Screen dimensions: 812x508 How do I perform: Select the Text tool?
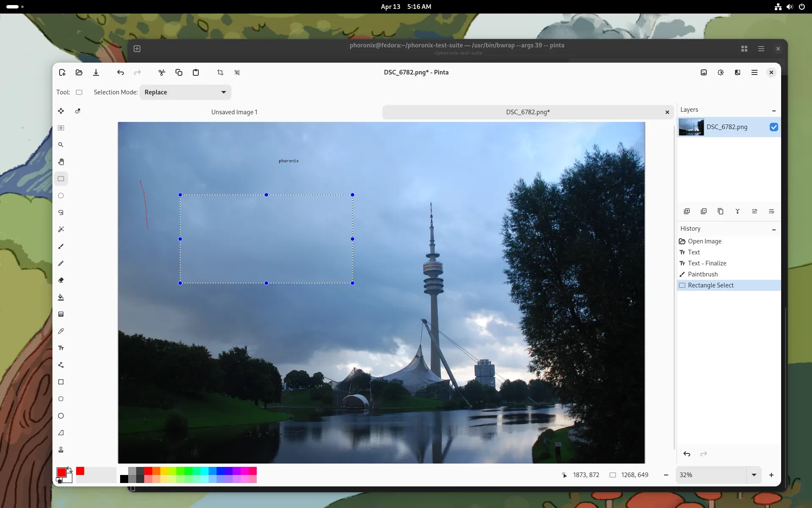[61, 348]
